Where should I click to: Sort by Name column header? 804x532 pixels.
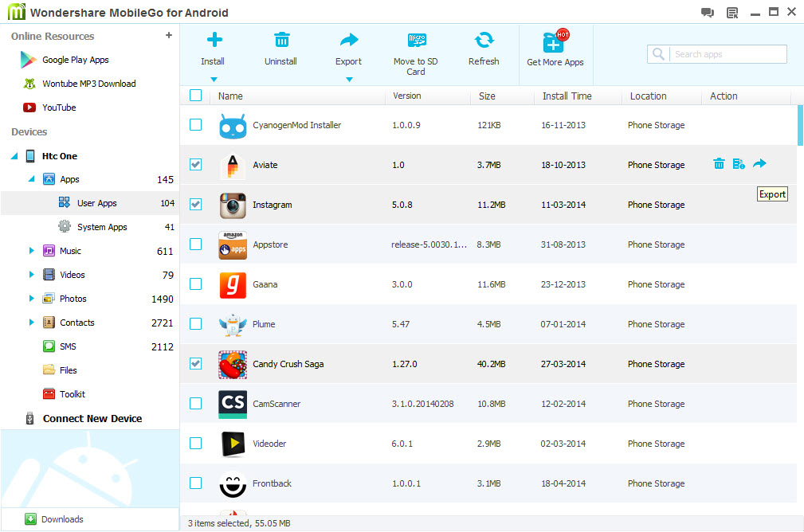click(x=230, y=96)
